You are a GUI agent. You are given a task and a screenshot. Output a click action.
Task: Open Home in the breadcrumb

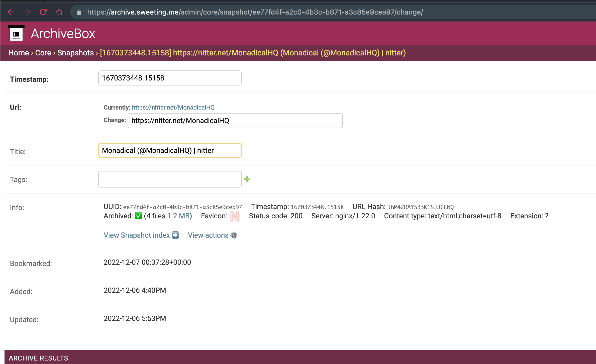(19, 53)
